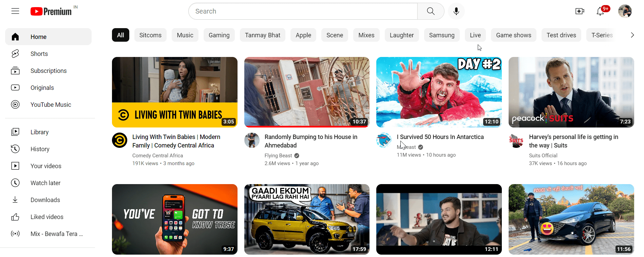
Task: Go to Subscriptions via sidebar label
Action: click(49, 71)
